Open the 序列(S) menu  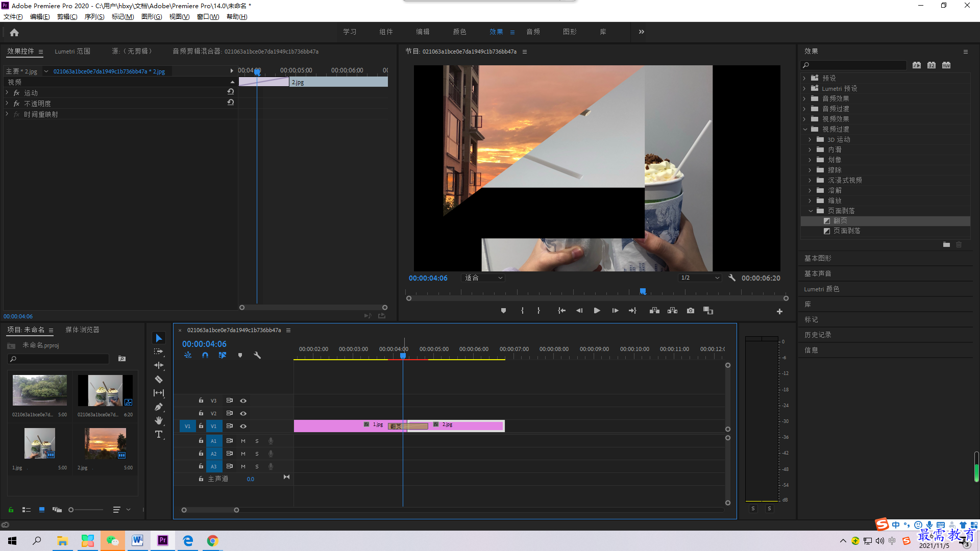coord(94,17)
